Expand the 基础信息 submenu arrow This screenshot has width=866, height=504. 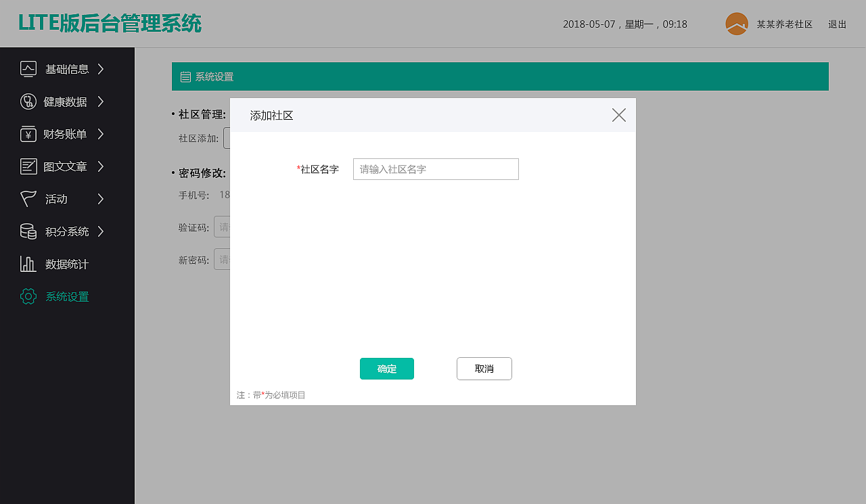tap(100, 69)
